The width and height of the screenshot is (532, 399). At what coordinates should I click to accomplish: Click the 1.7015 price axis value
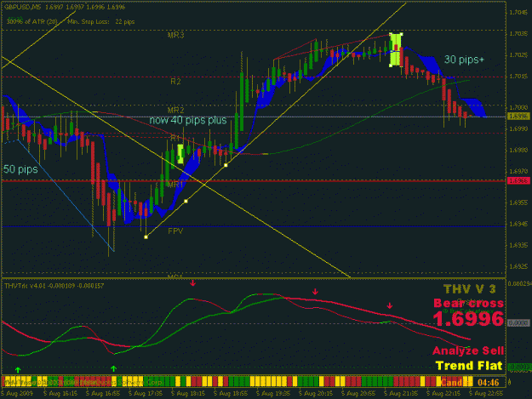pos(518,77)
